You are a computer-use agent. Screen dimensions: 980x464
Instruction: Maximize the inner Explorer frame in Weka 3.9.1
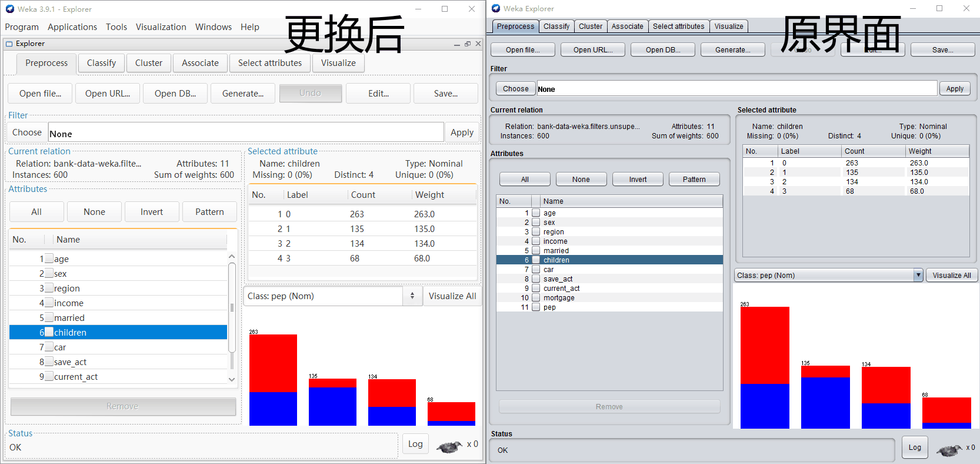[468, 44]
